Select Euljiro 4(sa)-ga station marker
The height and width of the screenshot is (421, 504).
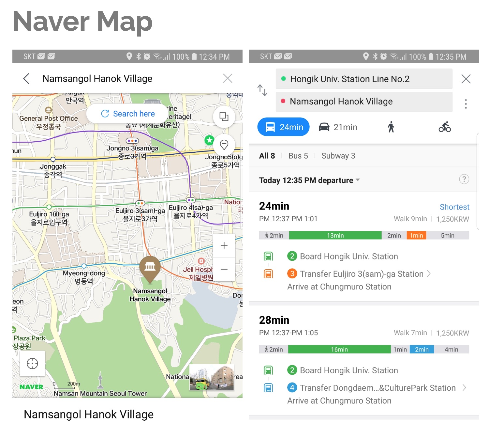coord(190,200)
